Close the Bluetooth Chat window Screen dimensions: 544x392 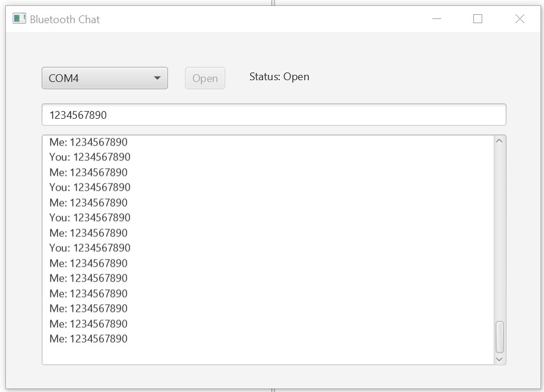coord(520,19)
